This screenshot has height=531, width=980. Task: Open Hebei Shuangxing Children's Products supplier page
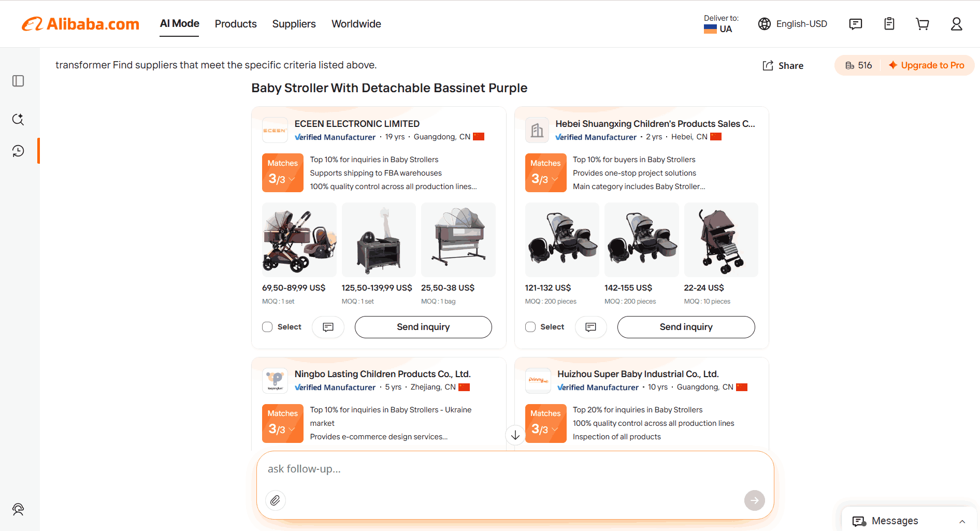[x=655, y=124]
